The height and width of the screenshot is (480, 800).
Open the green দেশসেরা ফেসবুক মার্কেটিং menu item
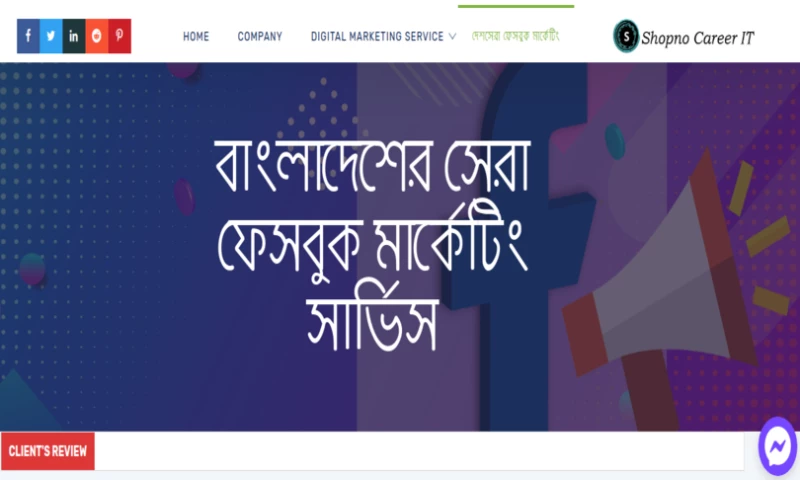point(515,36)
